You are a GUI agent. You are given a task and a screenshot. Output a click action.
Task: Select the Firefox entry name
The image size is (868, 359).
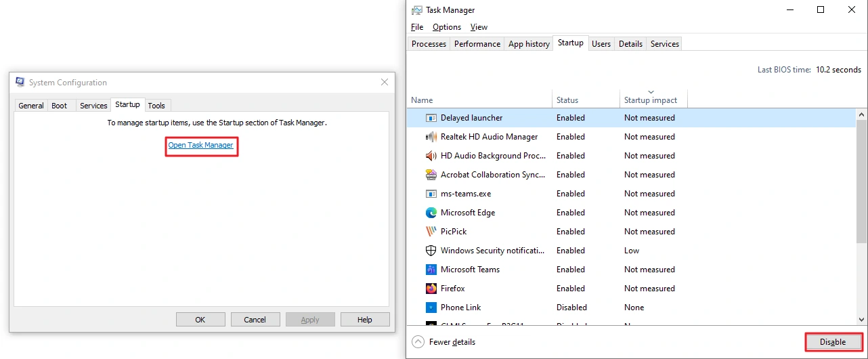[x=453, y=289]
